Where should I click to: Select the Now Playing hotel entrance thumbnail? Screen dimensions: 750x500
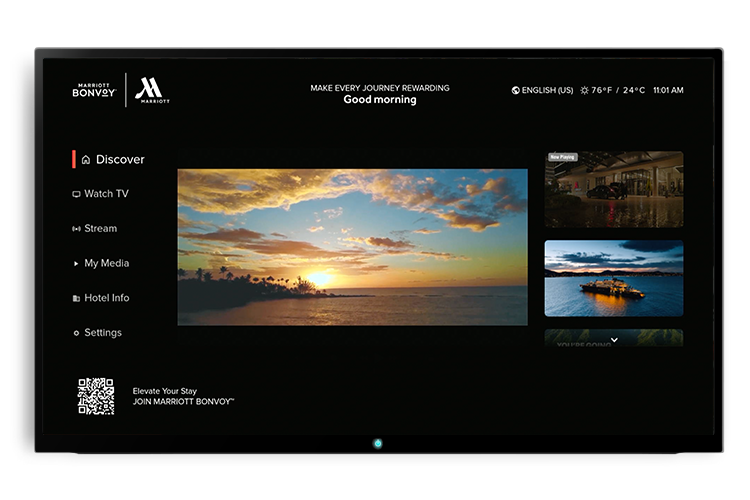click(x=614, y=189)
